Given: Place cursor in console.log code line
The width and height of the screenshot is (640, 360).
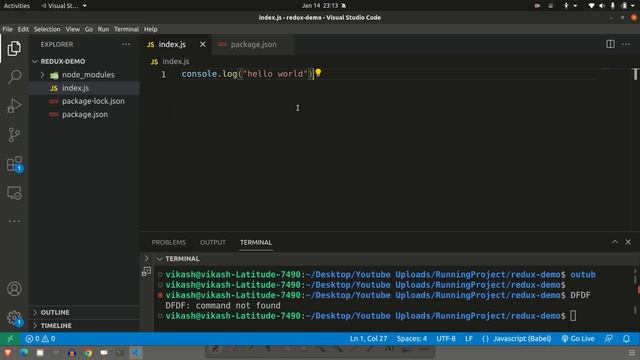Looking at the screenshot, I should point(247,74).
